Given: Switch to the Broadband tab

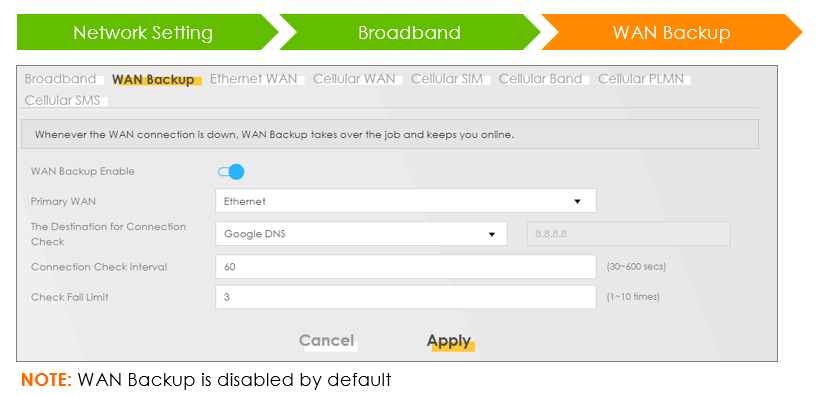Looking at the screenshot, I should pos(60,79).
